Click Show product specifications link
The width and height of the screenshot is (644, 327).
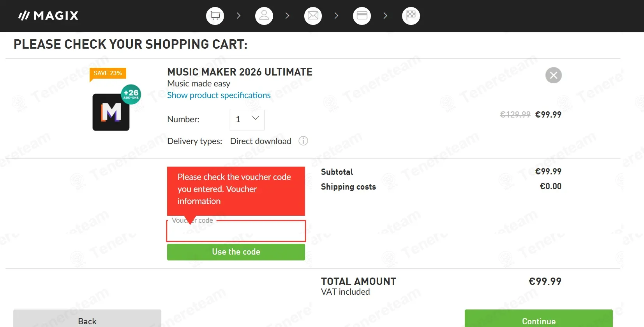[219, 95]
